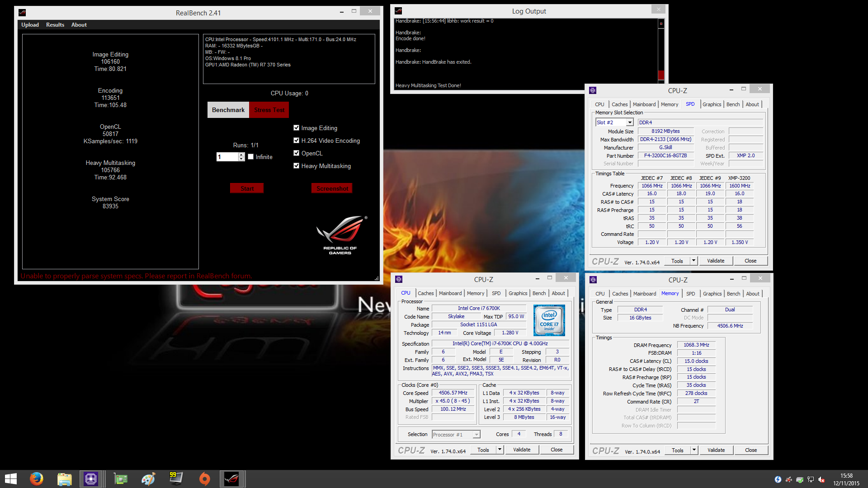Launch Origin from the taskbar
This screenshot has height=488, width=868.
204,479
